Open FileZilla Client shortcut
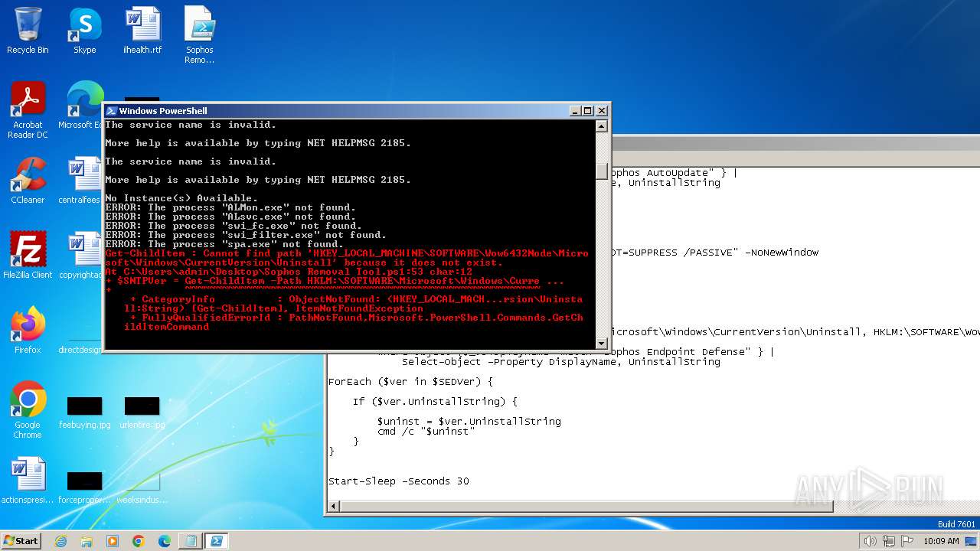The image size is (980, 551). [x=28, y=256]
